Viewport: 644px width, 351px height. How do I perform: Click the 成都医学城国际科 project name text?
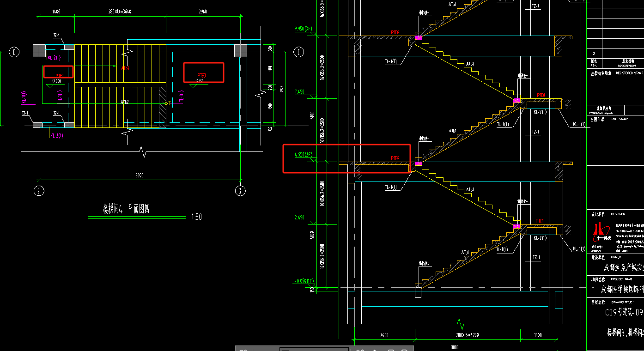pyautogui.click(x=622, y=290)
